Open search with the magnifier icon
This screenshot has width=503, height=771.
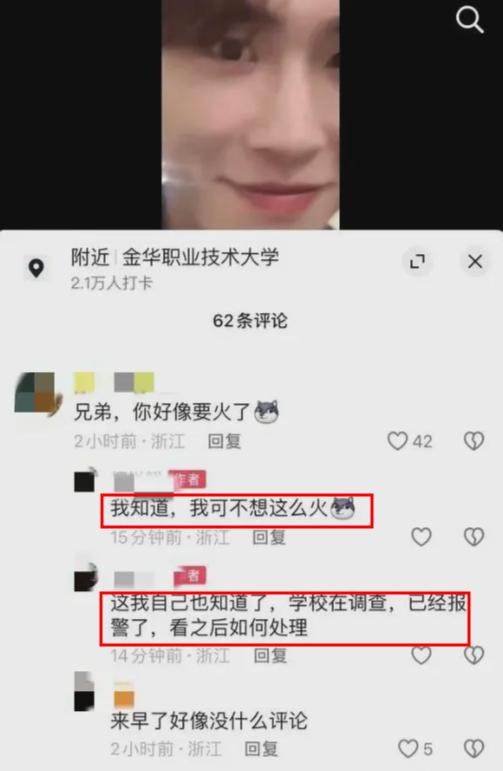point(470,20)
